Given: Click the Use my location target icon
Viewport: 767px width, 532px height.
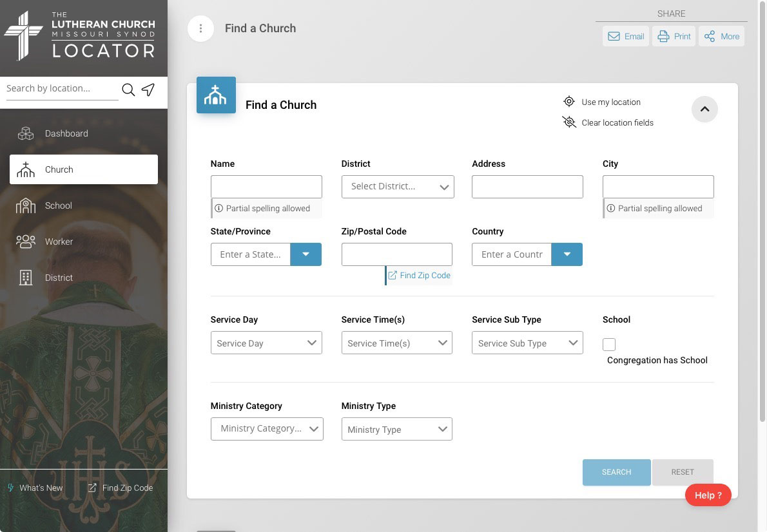Looking at the screenshot, I should 569,102.
